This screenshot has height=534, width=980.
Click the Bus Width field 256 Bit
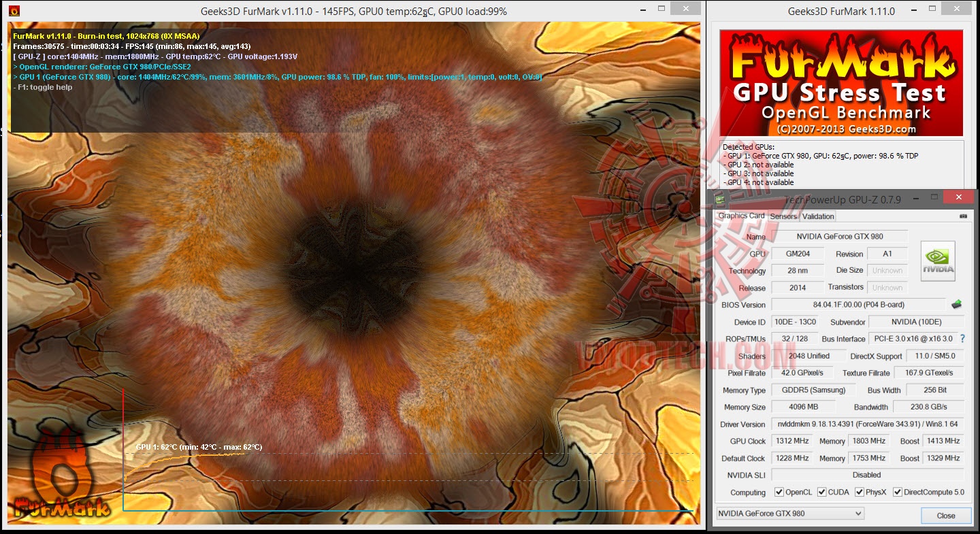point(935,390)
